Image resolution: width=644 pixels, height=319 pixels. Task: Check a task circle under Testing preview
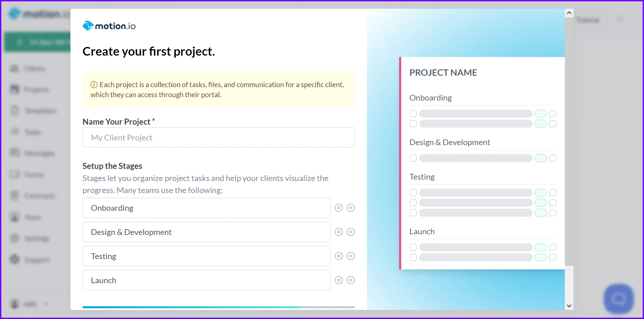point(413,192)
